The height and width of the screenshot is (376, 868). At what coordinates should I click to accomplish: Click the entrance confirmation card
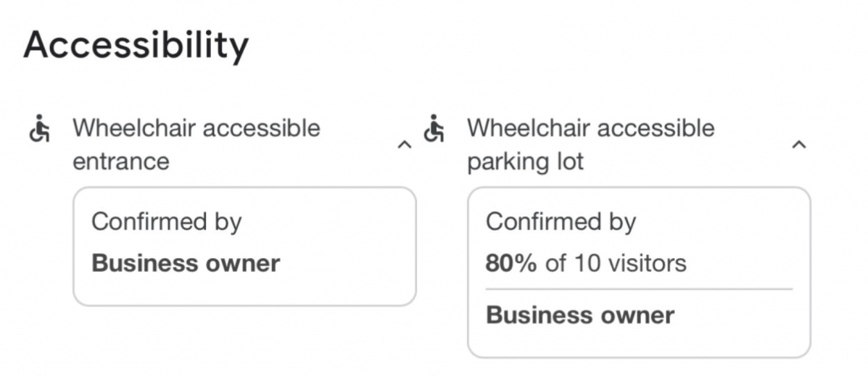coord(244,246)
